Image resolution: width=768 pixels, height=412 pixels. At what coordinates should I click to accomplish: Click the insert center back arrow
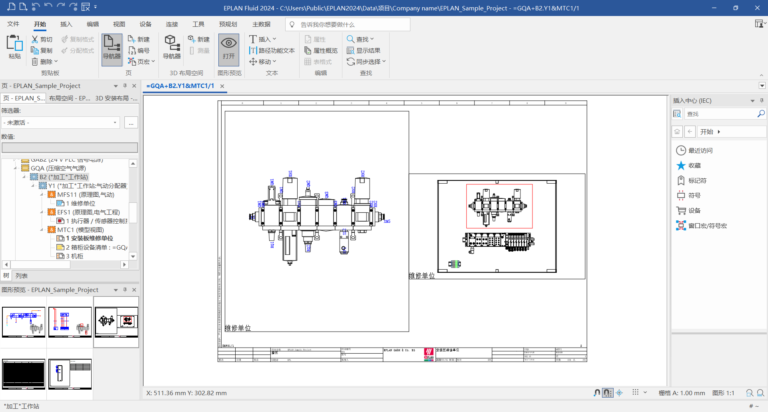(x=690, y=132)
